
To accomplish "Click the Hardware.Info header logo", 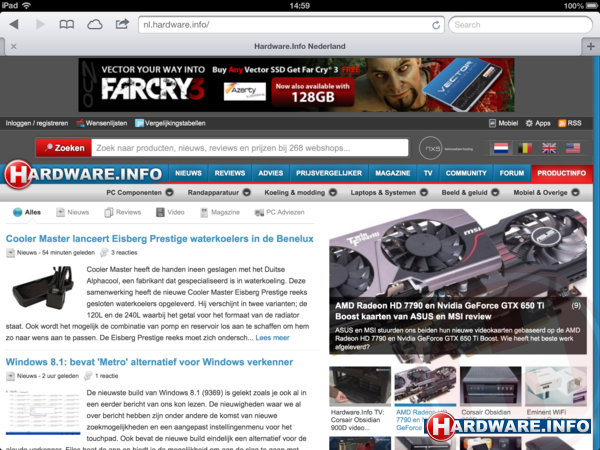I will point(83,174).
